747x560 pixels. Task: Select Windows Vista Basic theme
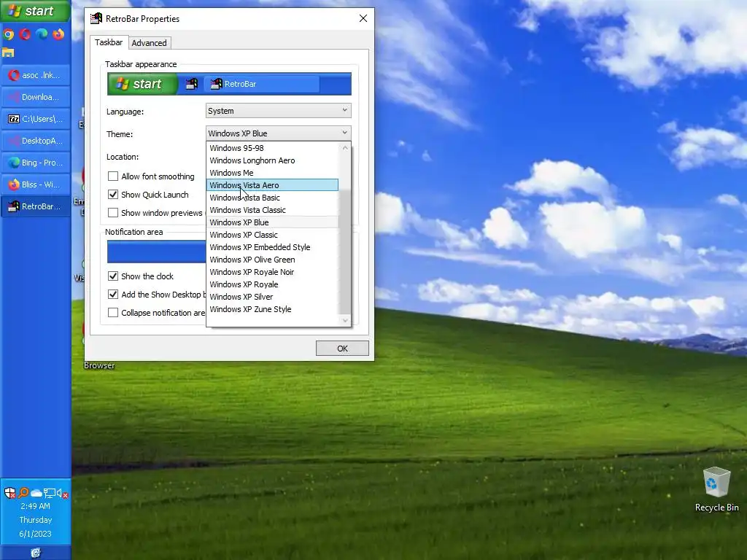(x=273, y=198)
